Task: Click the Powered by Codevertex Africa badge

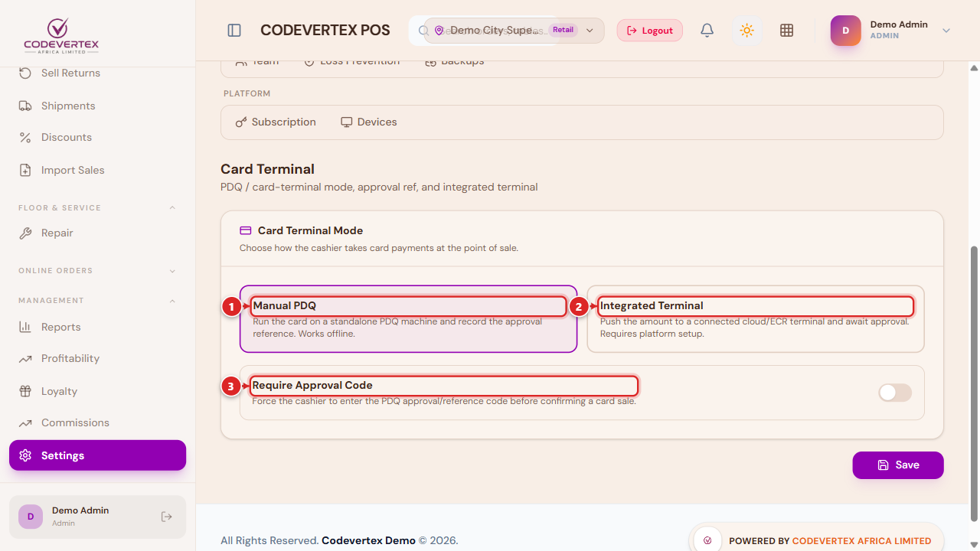Action: [x=816, y=541]
